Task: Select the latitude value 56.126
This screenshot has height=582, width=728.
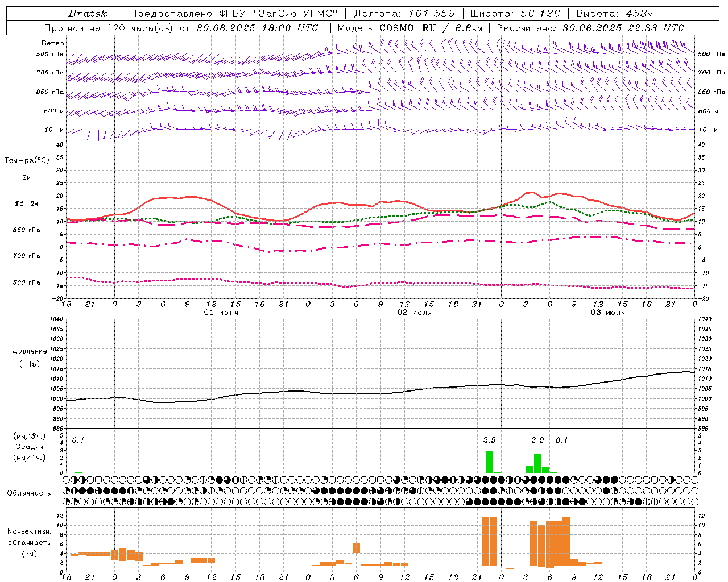Action: [x=540, y=14]
